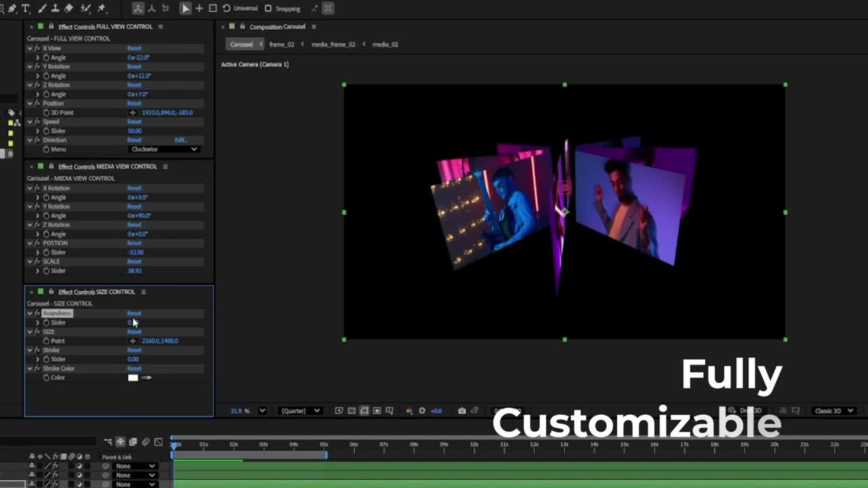Activate the Scale gizmo tool
868x488 pixels.
pos(213,8)
